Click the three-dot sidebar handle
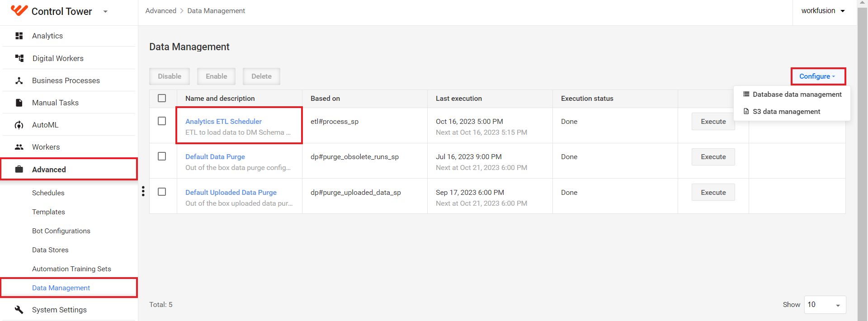The image size is (868, 321). tap(143, 191)
